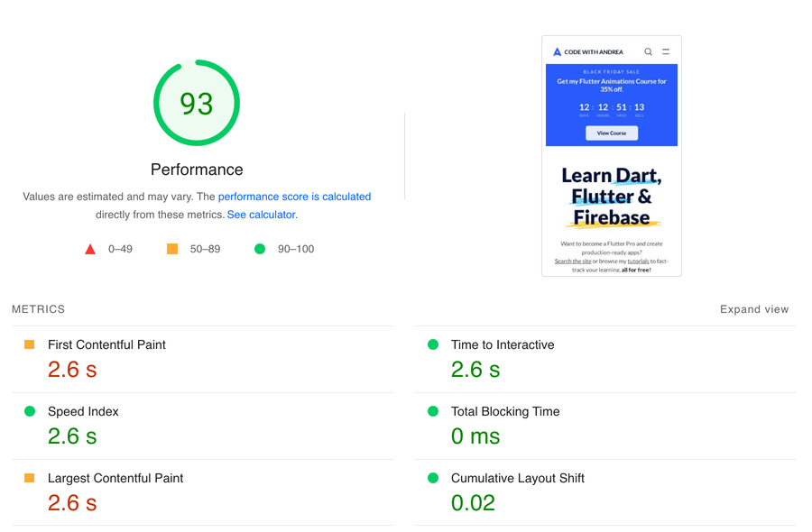Viewport: 812px width, 532px height.
Task: Click the hamburger menu icon in thumbnail
Action: pyautogui.click(x=666, y=51)
